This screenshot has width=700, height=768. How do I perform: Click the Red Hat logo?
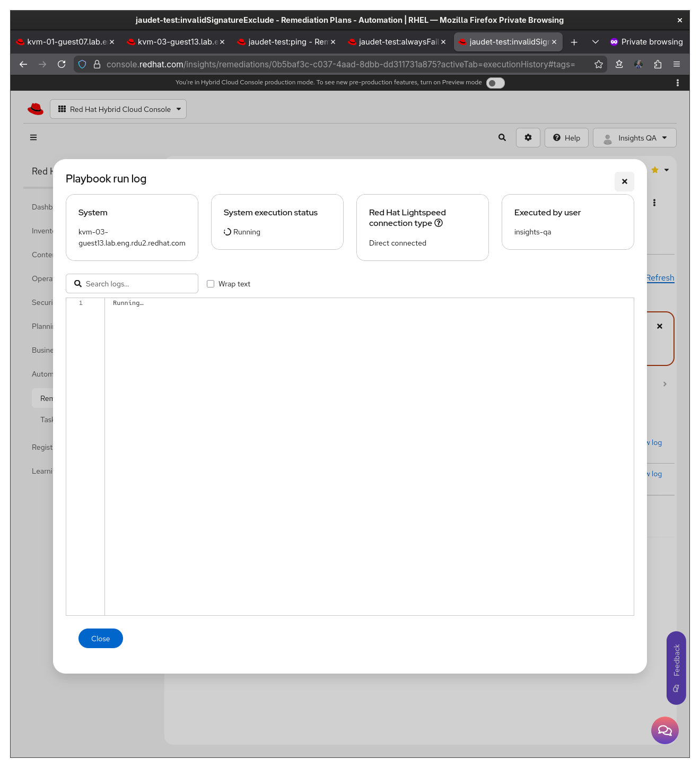[x=36, y=109]
